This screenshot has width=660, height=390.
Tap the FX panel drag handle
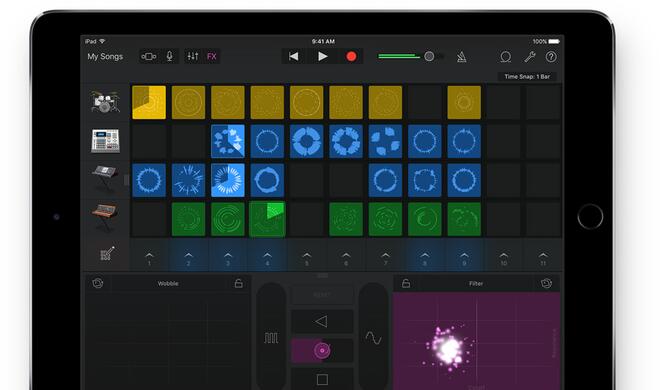click(322, 276)
